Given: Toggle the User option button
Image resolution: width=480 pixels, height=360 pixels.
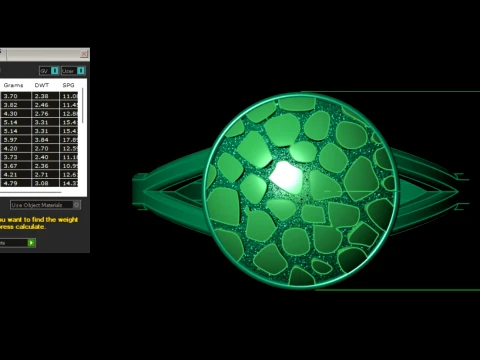Looking at the screenshot, I should [73, 71].
